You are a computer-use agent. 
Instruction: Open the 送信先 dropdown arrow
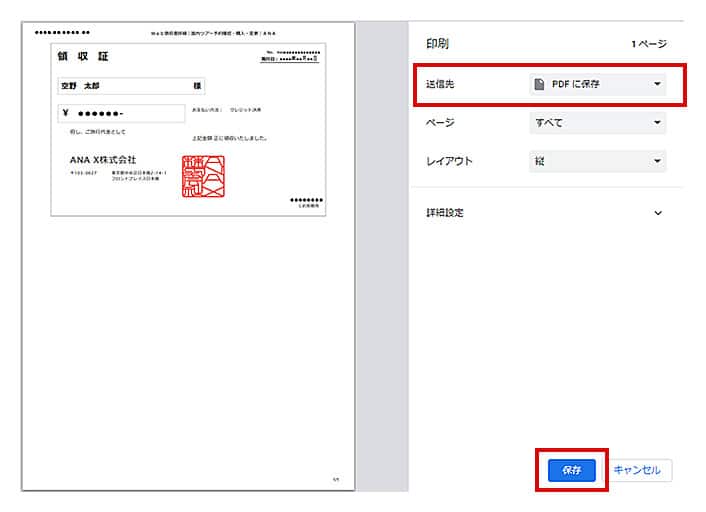click(x=657, y=84)
